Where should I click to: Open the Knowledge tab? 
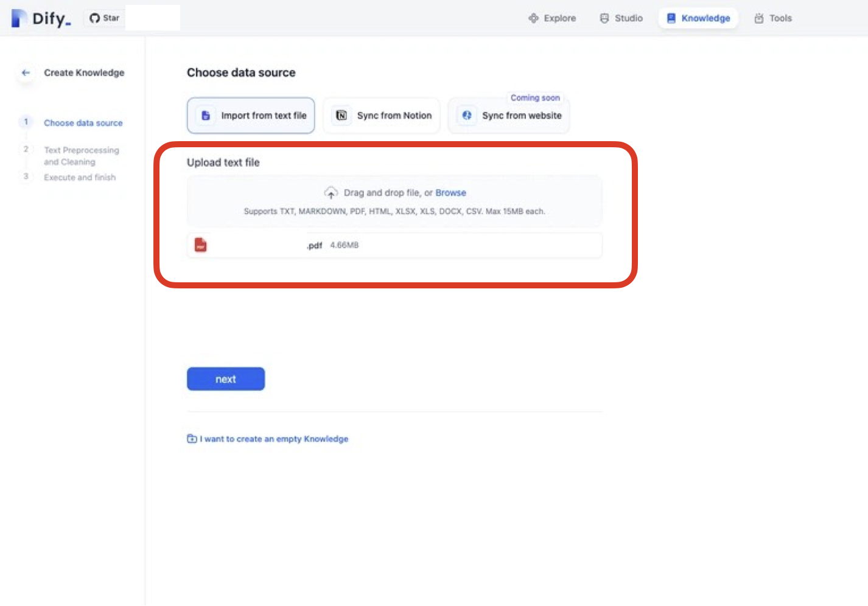click(698, 18)
